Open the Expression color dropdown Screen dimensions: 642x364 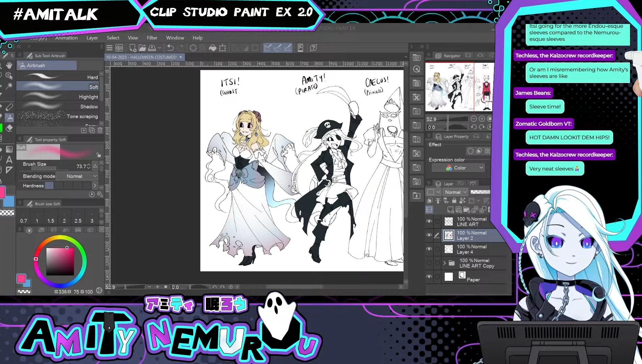click(458, 168)
